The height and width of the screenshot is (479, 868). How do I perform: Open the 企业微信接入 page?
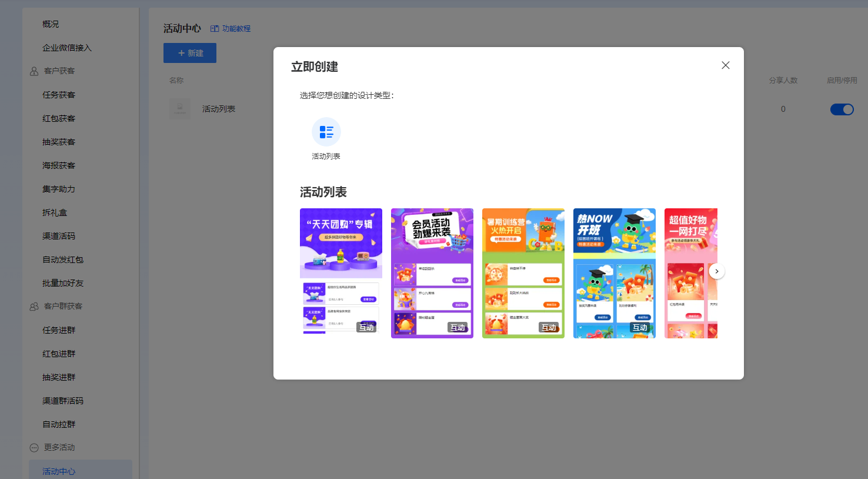[x=67, y=48]
